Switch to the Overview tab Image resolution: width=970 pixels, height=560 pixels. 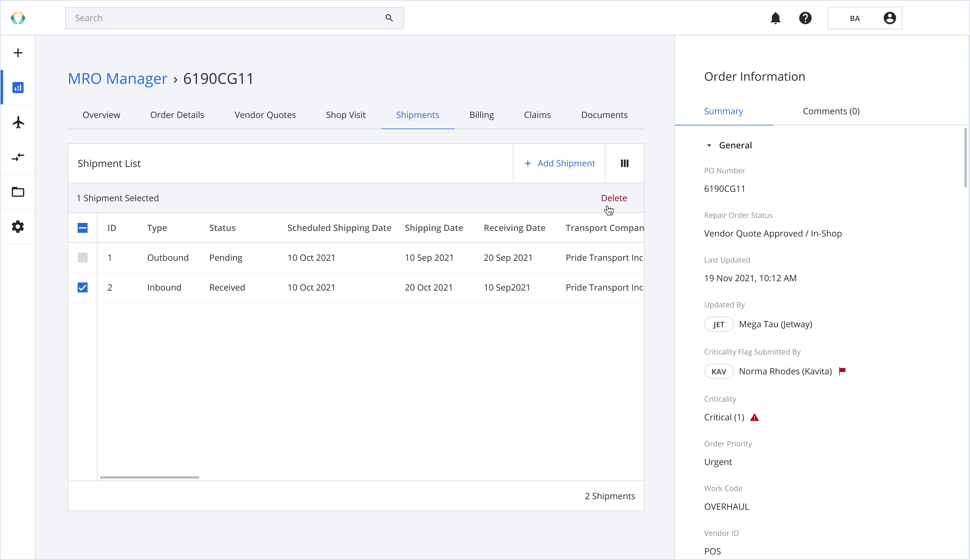(101, 115)
